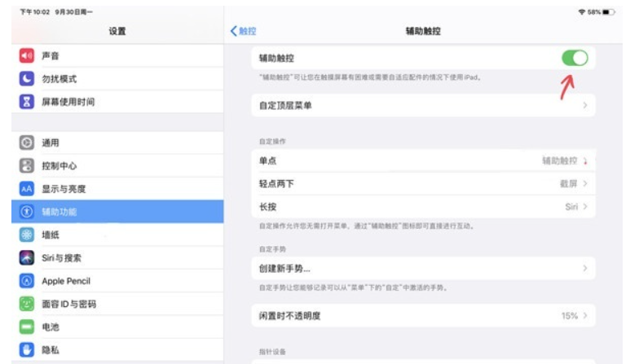Tap the 隐私 hand icon
Viewport: 630px width, 364px height.
27,349
